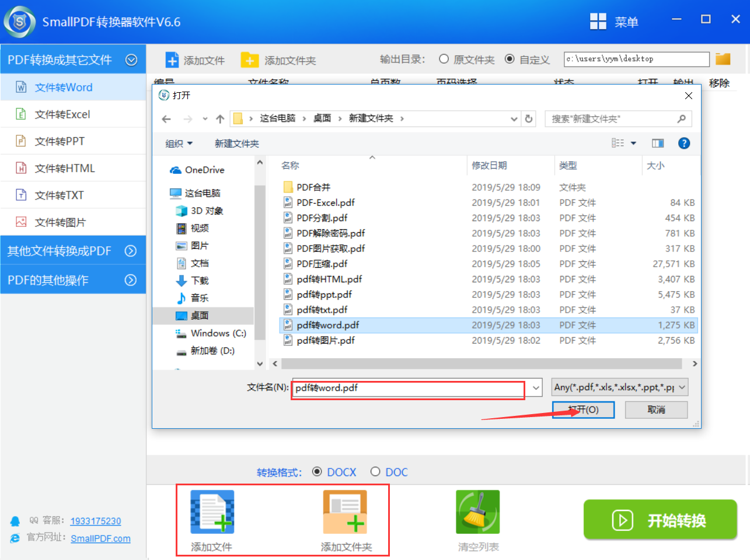Open the SmallPDF.com website link
Screen dimensions: 750x560
pos(100,538)
